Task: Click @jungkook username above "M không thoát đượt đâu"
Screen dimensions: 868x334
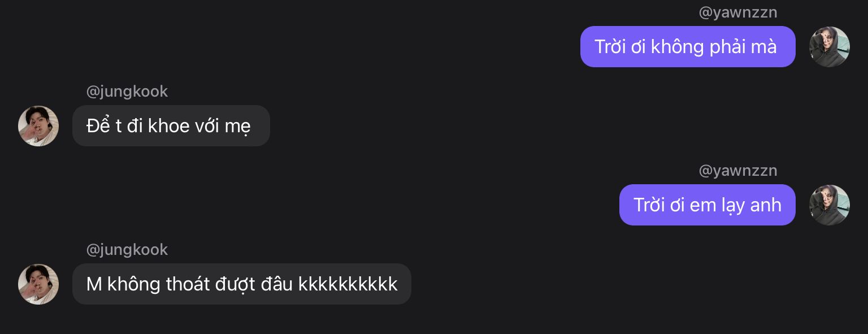Action: click(127, 250)
